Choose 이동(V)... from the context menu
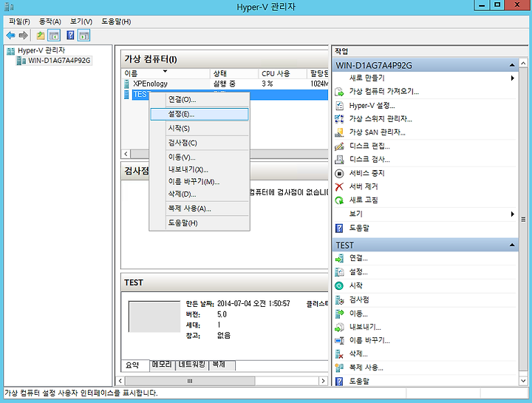Viewport: 532px width, 403px height. (x=199, y=158)
